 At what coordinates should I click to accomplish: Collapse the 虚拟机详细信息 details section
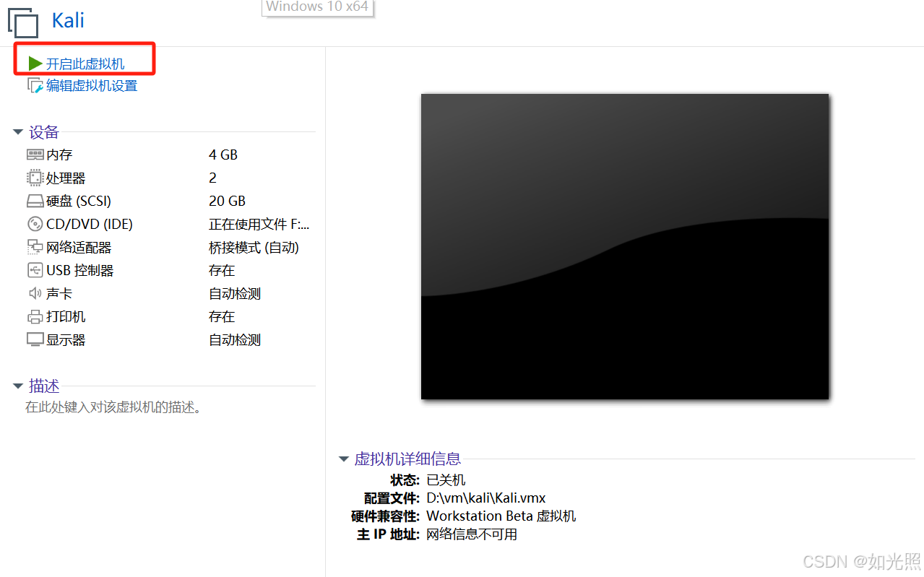click(x=344, y=459)
